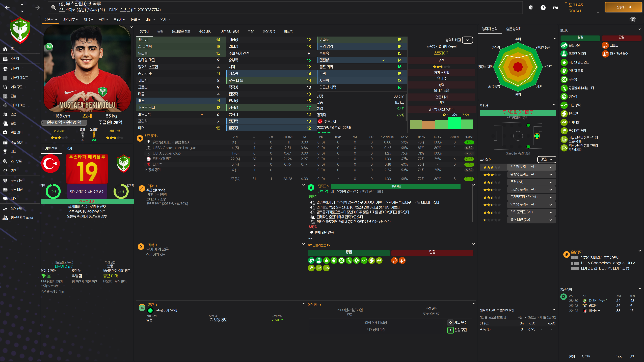This screenshot has height=362, width=644.
Task: Open the 능력치 비교 dropdown
Action: (467, 40)
